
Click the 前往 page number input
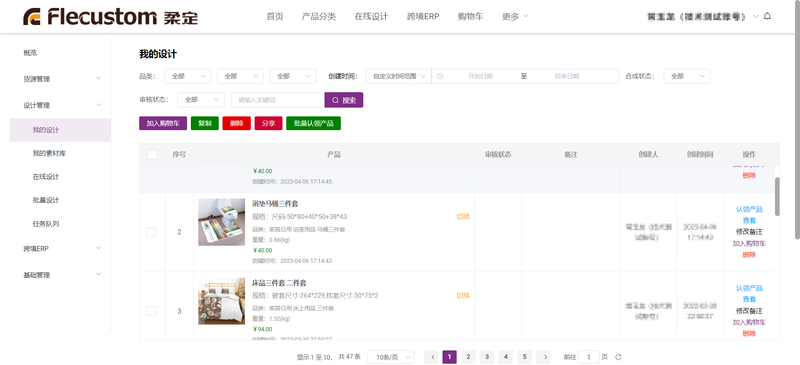[589, 357]
